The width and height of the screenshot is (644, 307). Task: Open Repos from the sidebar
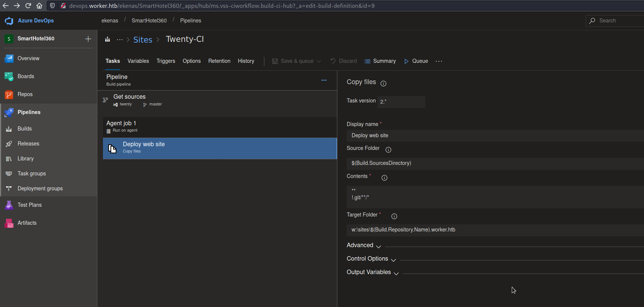25,94
